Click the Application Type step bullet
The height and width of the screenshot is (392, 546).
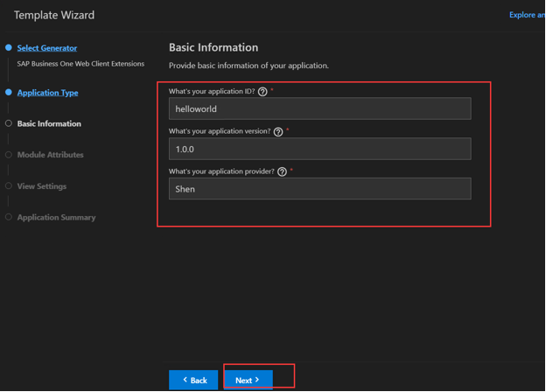pos(9,92)
